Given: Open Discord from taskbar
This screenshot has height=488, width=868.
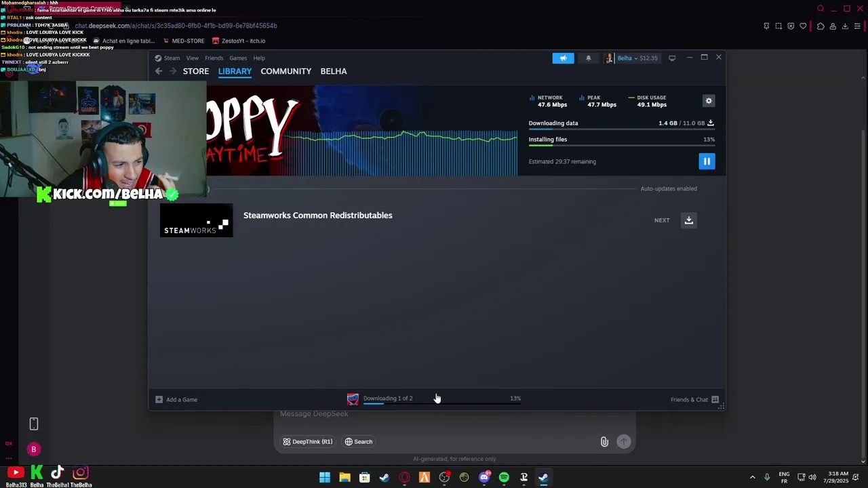Looking at the screenshot, I should pyautogui.click(x=484, y=478).
